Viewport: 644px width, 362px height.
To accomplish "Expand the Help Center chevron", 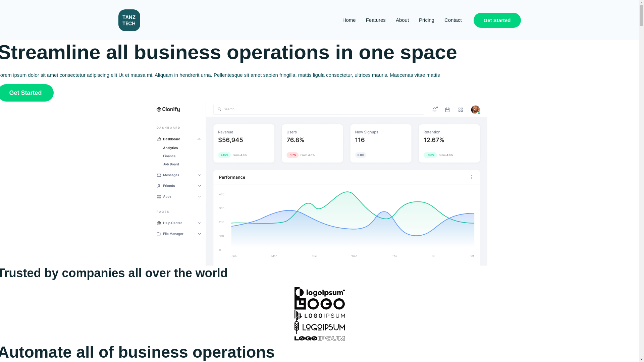I will coord(199,223).
